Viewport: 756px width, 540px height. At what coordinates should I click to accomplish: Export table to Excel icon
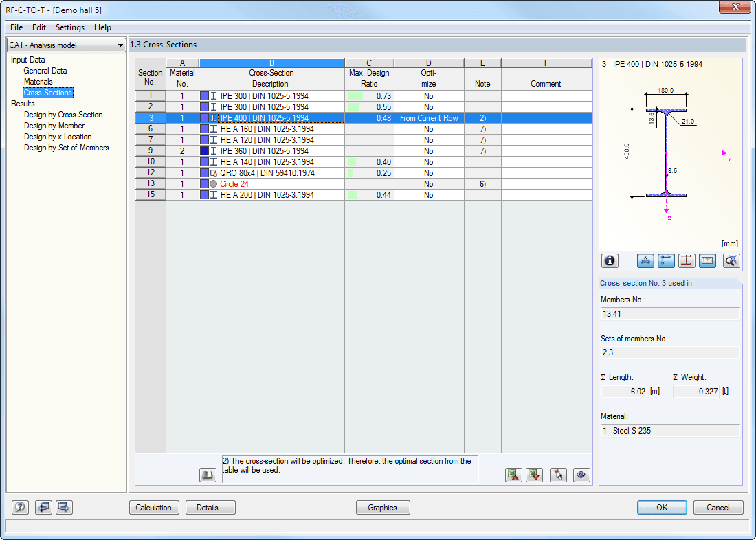pyautogui.click(x=513, y=475)
